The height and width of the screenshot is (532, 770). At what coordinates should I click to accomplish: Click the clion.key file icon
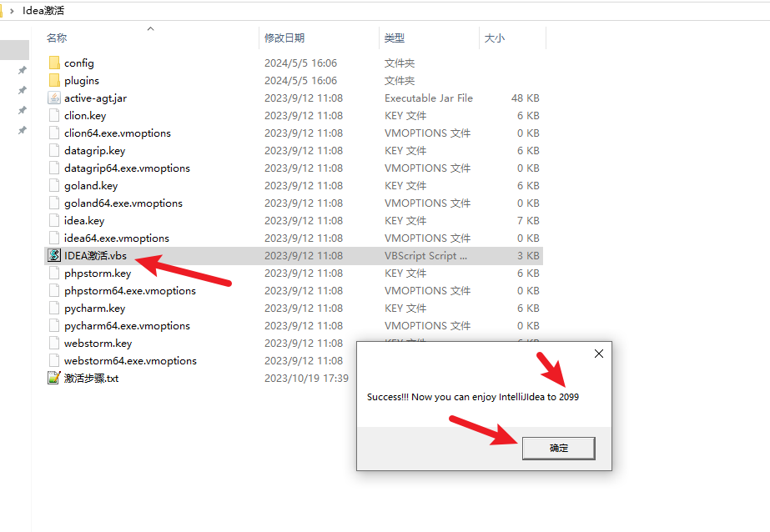pyautogui.click(x=54, y=115)
